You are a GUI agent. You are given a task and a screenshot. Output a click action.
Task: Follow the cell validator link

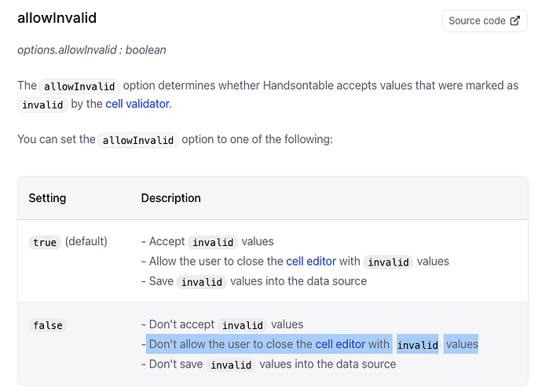[137, 104]
